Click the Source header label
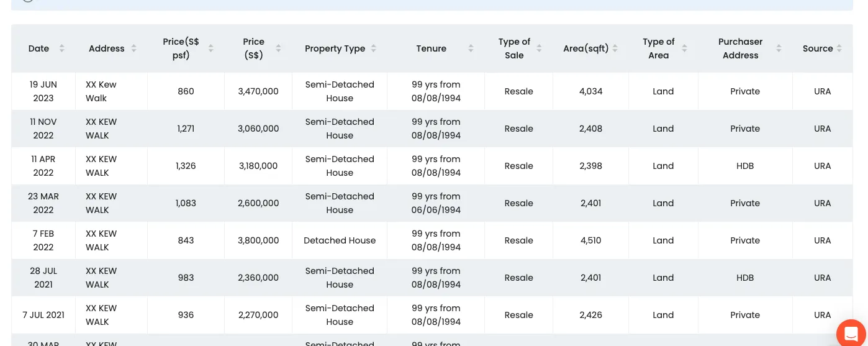 click(818, 48)
